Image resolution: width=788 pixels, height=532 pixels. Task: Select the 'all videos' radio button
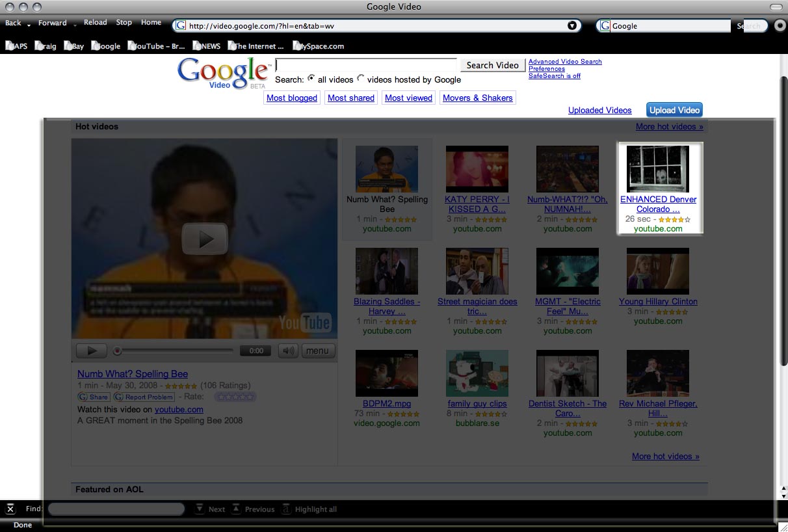tap(311, 79)
